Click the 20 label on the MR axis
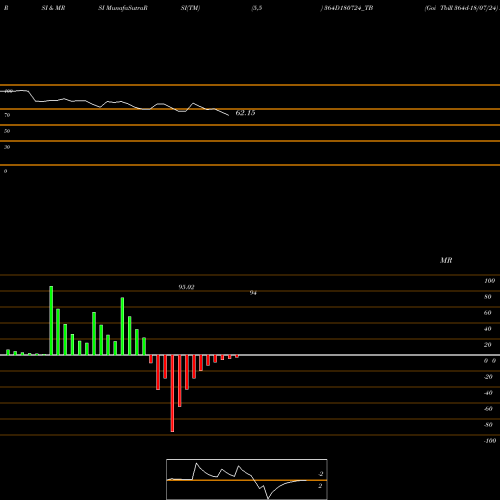This screenshot has width=500, height=500. (x=488, y=345)
